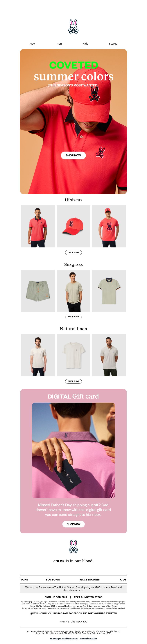Open the Natural linen flat tee image
The image size is (147, 644).
tap(73, 355)
